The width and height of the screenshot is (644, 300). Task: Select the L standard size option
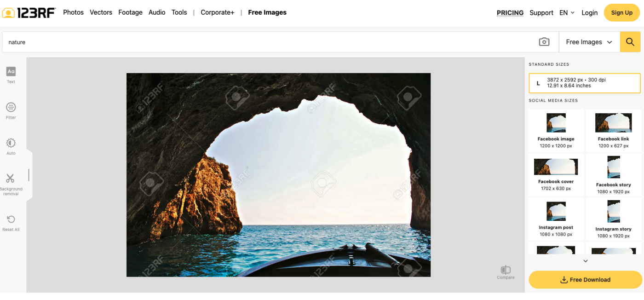(x=584, y=83)
